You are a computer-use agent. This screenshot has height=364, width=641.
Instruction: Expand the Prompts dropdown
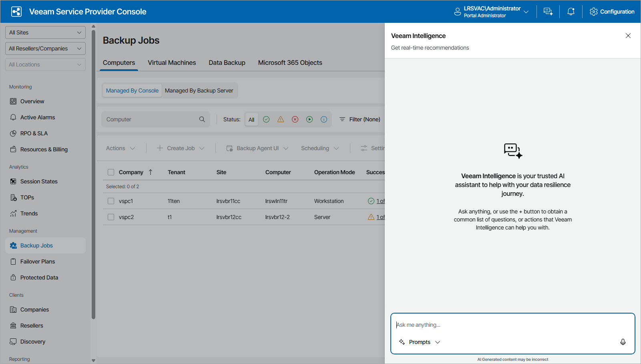[x=420, y=342]
